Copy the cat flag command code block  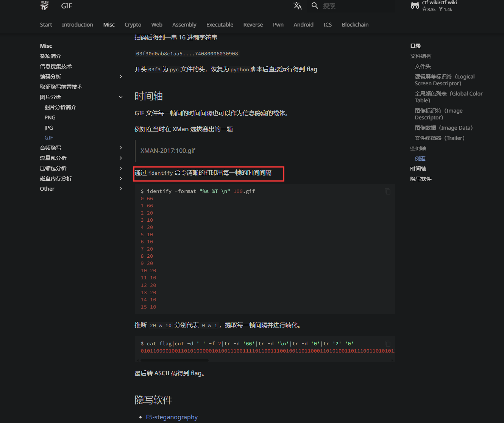tap(387, 344)
